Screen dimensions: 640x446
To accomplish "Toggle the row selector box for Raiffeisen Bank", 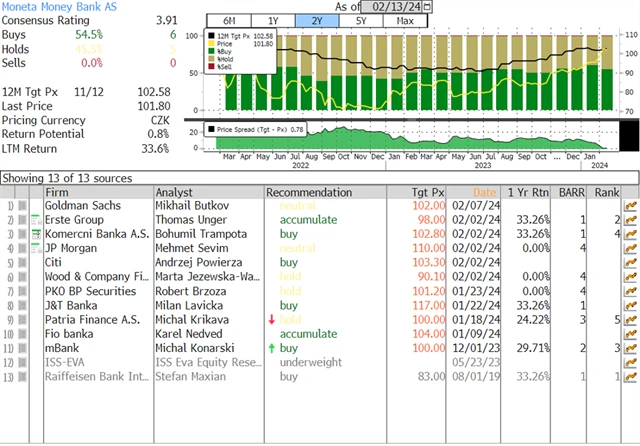I will (24, 376).
